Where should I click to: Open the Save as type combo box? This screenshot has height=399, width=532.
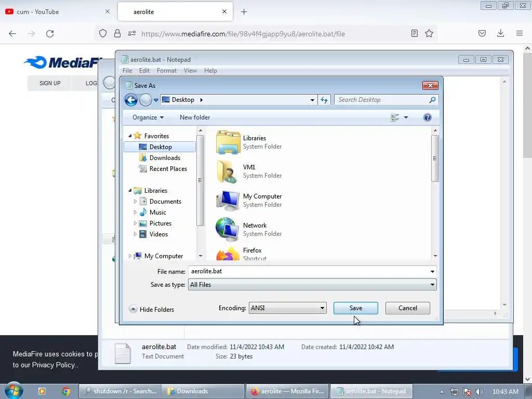pos(312,285)
